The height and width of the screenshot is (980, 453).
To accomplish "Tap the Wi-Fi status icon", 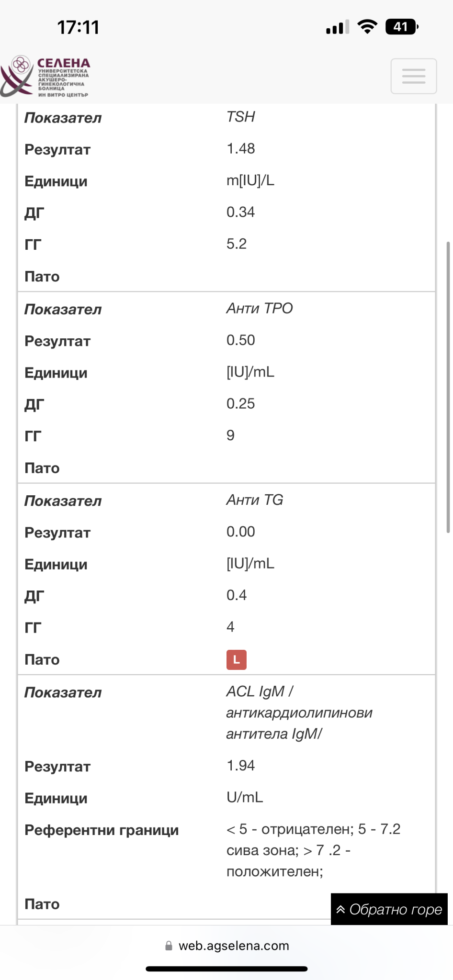I will tap(367, 27).
